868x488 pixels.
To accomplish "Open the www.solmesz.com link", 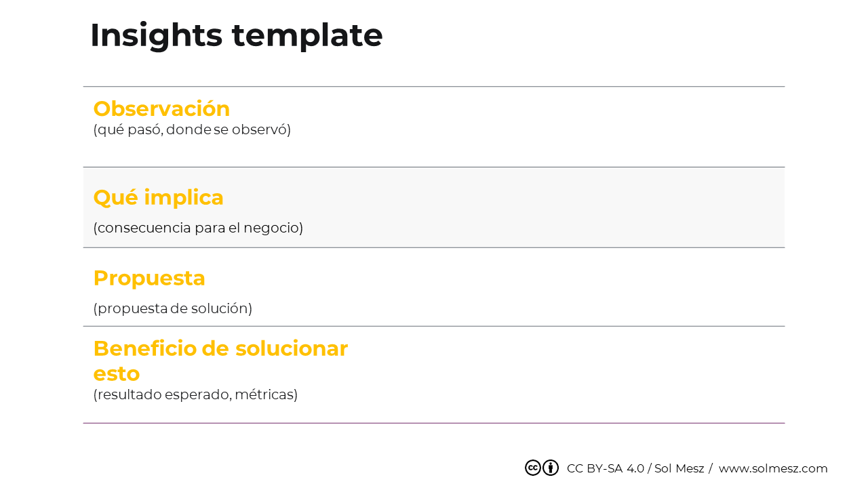I will (773, 468).
